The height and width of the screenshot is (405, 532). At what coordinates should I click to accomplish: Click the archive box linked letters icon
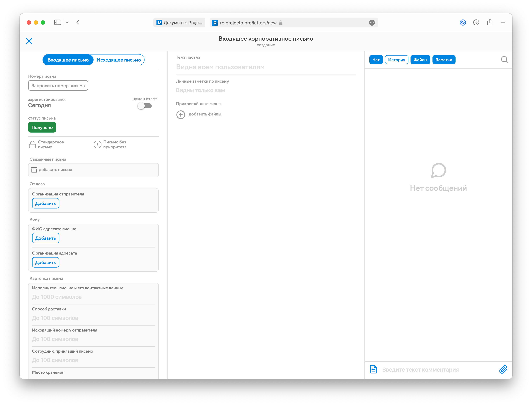point(34,170)
